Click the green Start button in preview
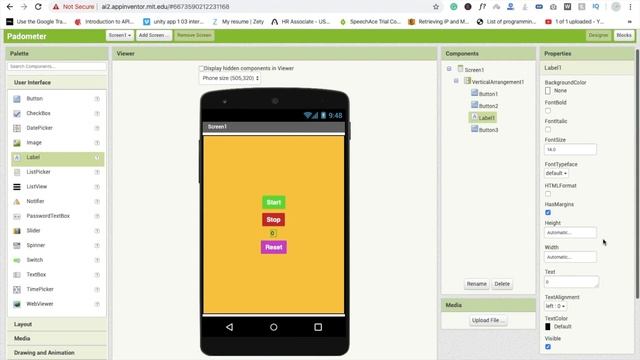This screenshot has width=640, height=360. coord(273,202)
